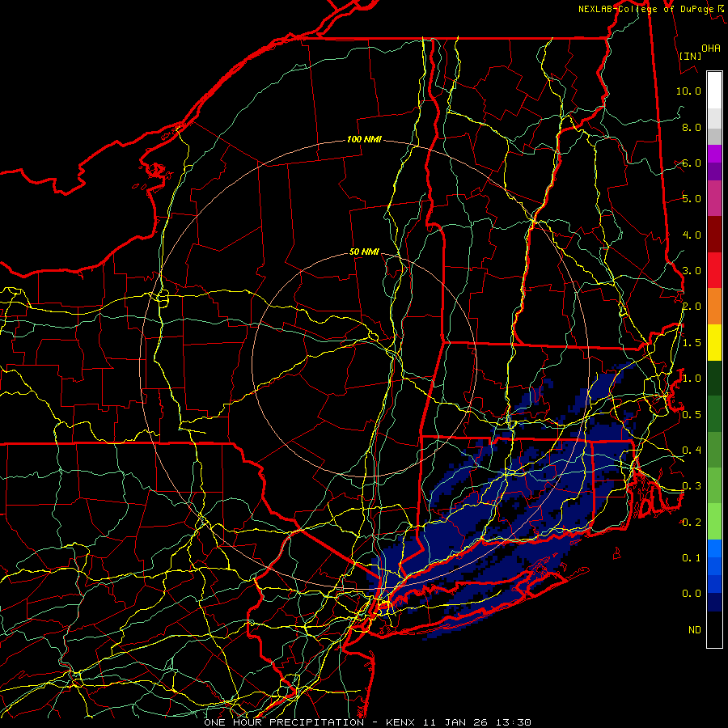Click the '0.3' legend value

[692, 485]
